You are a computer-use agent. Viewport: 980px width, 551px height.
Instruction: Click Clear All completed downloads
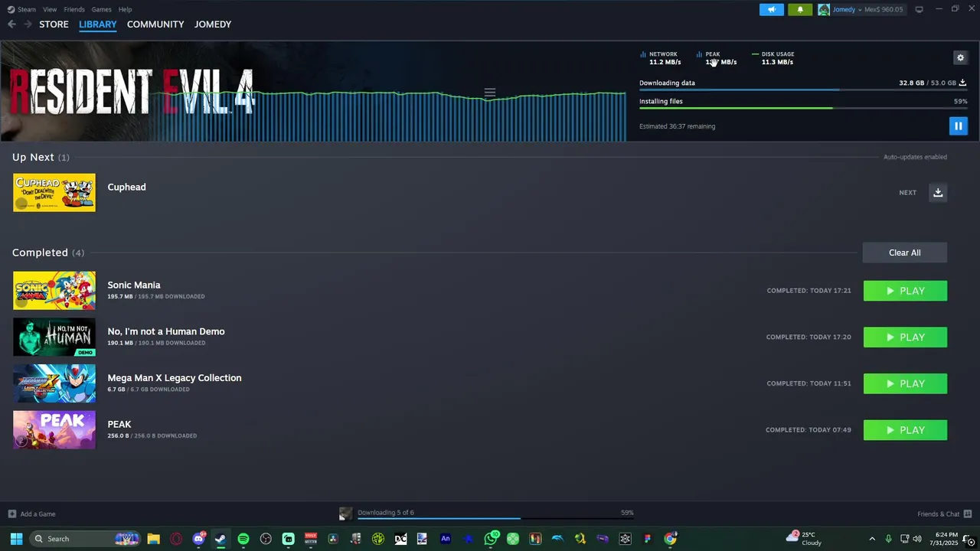904,253
